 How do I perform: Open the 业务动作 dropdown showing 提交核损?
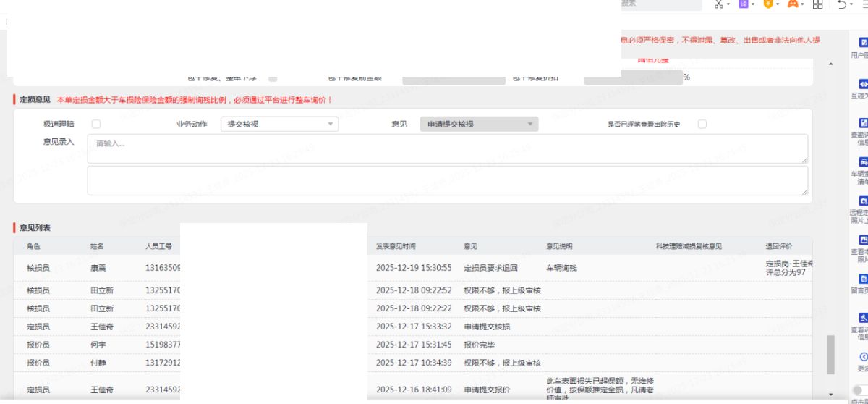click(278, 124)
